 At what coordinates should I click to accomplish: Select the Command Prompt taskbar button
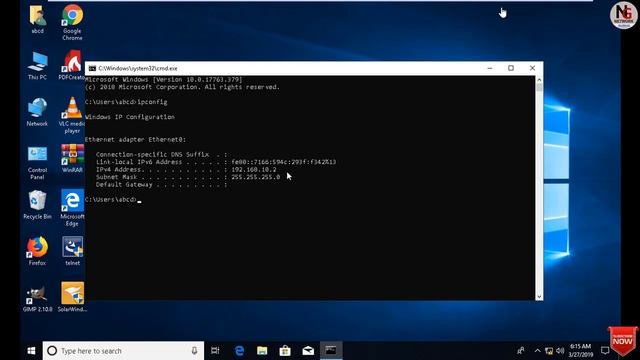click(x=331, y=351)
